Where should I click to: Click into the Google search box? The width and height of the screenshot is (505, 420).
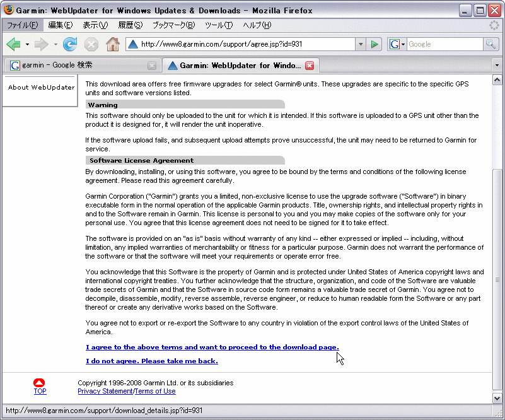coord(445,44)
